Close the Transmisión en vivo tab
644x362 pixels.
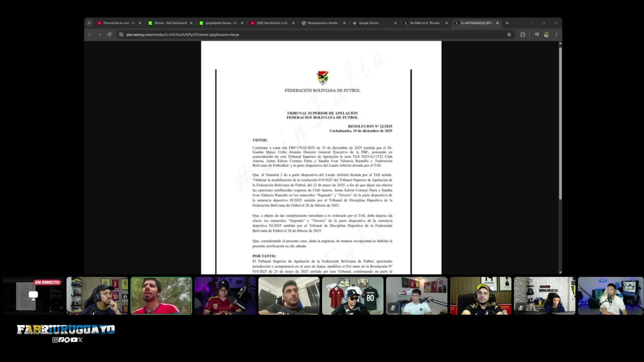[140, 23]
